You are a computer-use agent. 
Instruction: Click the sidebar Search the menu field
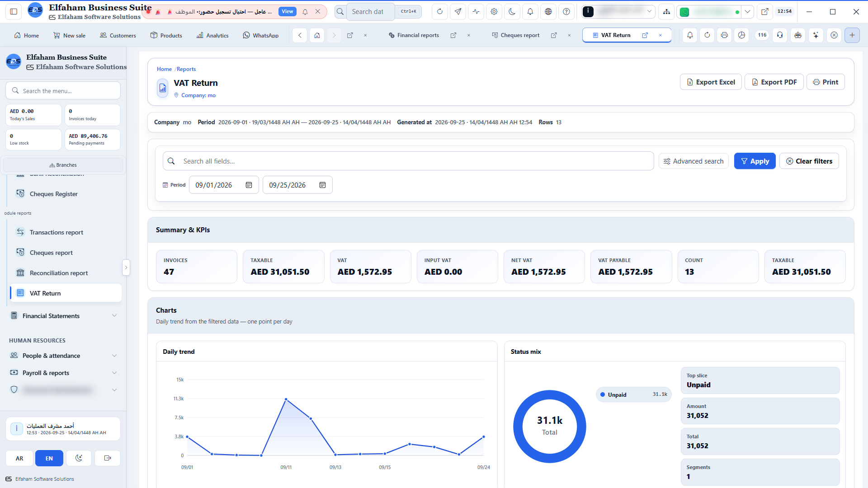point(63,91)
